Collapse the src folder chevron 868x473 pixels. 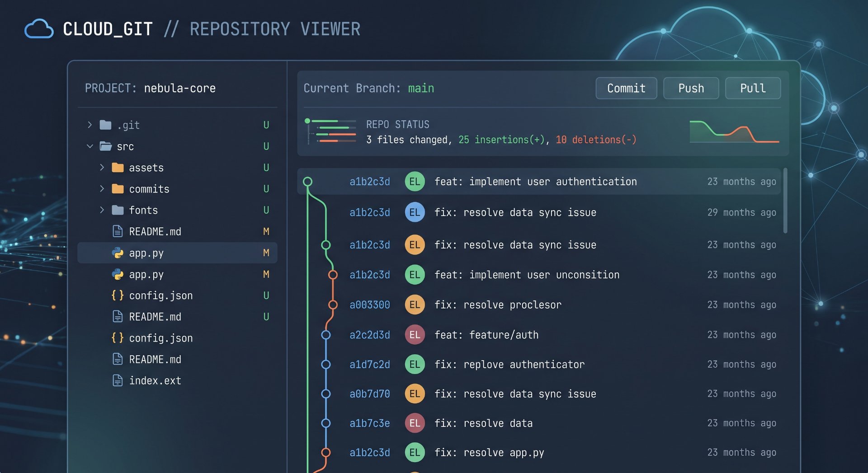click(x=90, y=146)
